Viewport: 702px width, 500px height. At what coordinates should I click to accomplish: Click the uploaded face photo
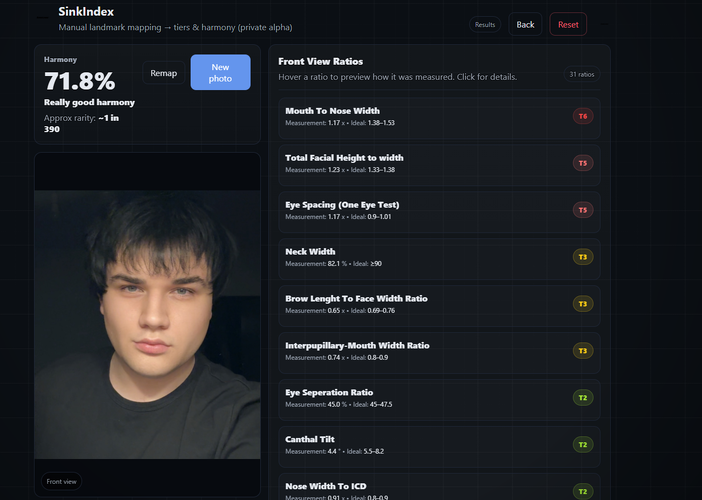[x=147, y=310]
